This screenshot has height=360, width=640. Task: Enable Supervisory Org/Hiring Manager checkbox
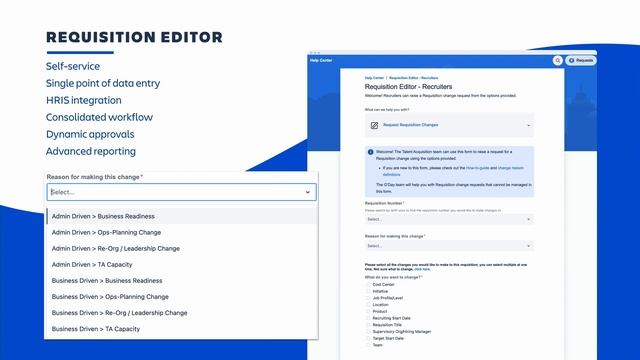tap(369, 331)
